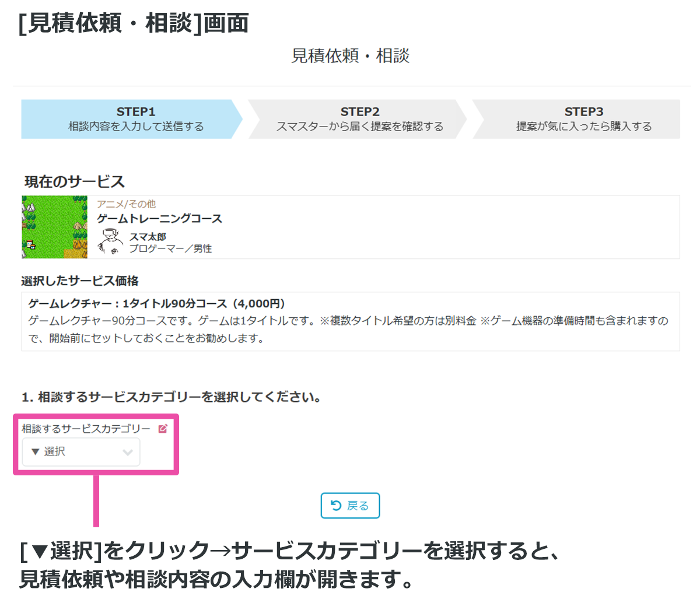Click the プロゲーマー／男性 profile text

[x=170, y=248]
